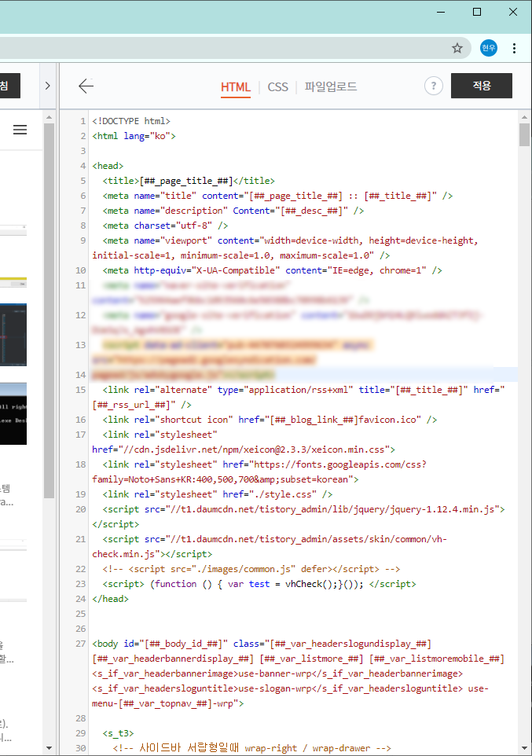Click the </head> closing tag
This screenshot has height=756, width=532.
point(111,600)
